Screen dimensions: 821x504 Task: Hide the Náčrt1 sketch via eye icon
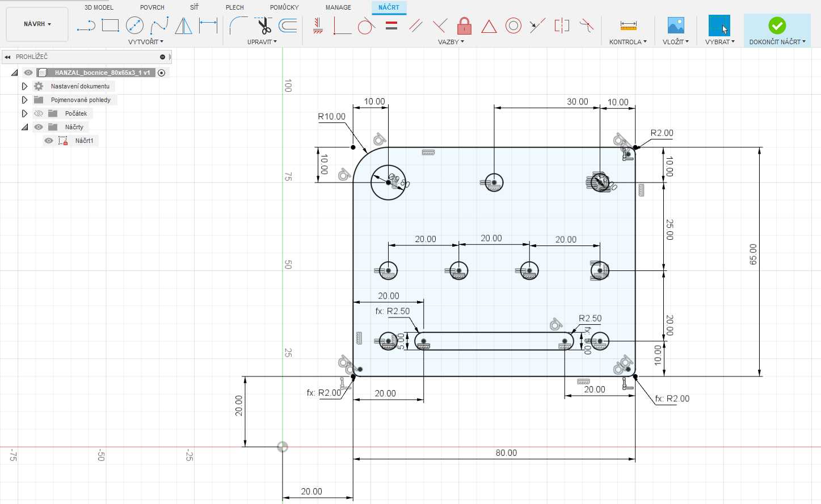click(49, 141)
